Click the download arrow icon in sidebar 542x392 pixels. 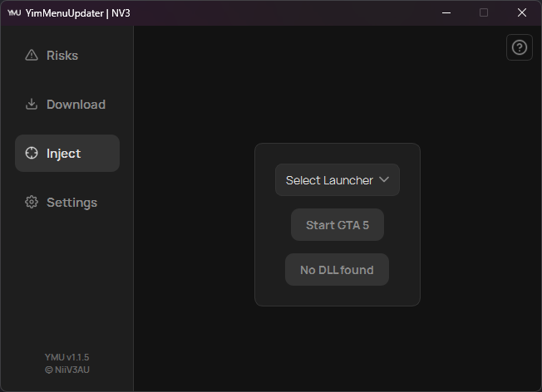click(x=32, y=105)
